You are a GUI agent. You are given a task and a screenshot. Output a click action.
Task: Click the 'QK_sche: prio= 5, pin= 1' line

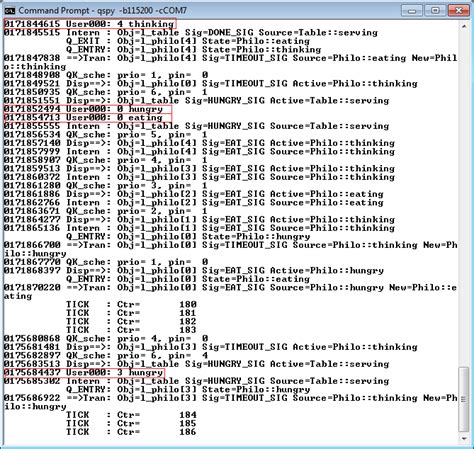(106, 135)
